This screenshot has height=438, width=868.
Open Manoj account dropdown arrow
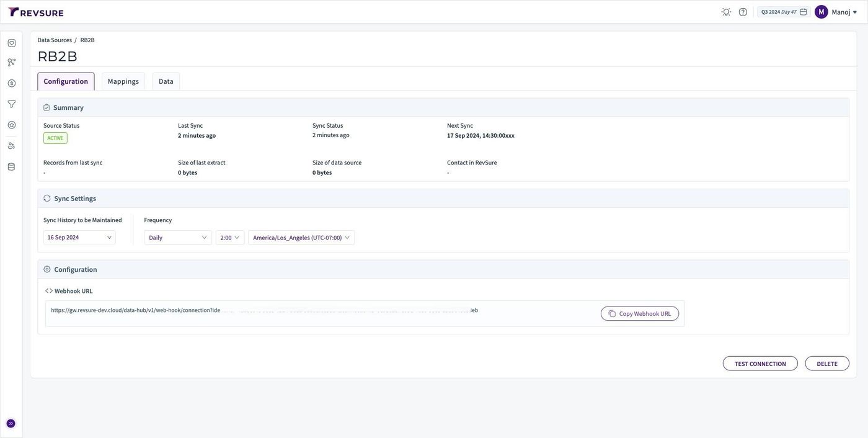click(855, 12)
